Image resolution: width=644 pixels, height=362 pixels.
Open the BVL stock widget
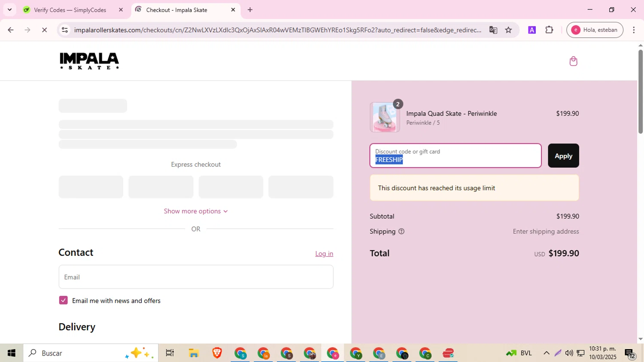[x=519, y=353]
